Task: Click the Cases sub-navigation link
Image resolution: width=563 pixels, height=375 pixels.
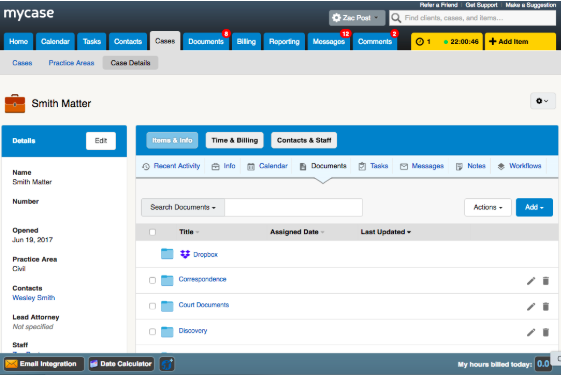Action: tap(22, 63)
